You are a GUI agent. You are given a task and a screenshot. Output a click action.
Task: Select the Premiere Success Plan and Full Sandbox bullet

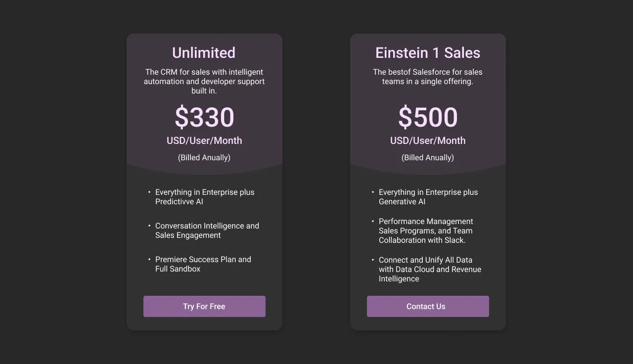tap(203, 264)
